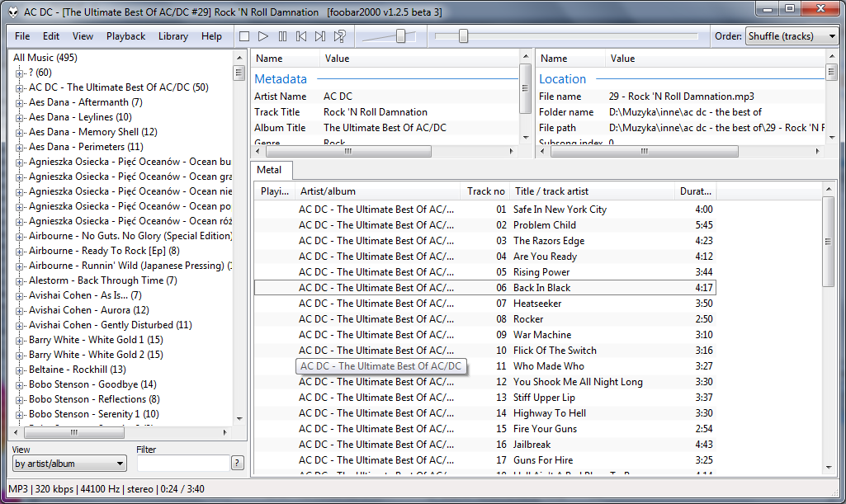Open the Edit menu

[x=51, y=36]
